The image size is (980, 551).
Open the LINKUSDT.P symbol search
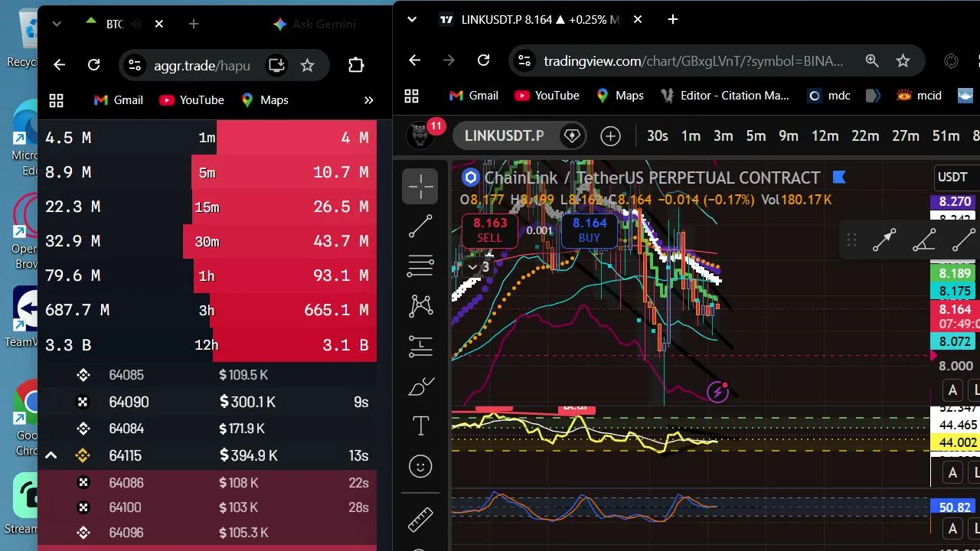[504, 136]
